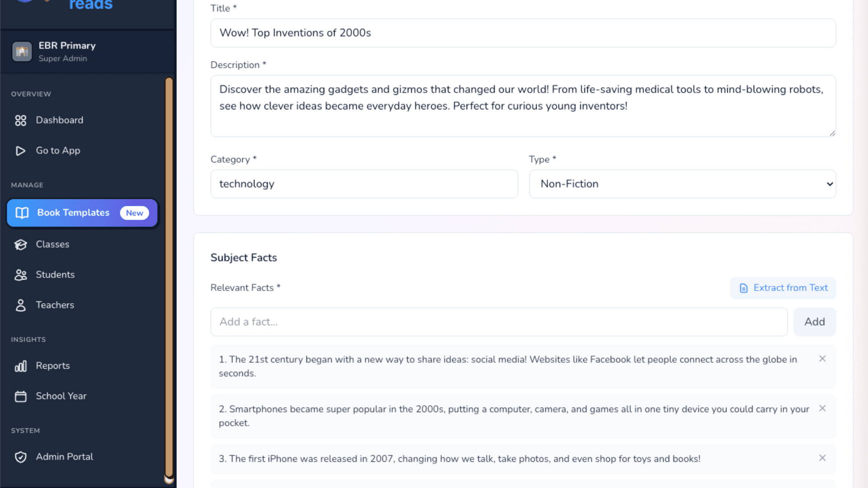The height and width of the screenshot is (488, 868).
Task: Click the Teachers person icon
Action: point(21,305)
